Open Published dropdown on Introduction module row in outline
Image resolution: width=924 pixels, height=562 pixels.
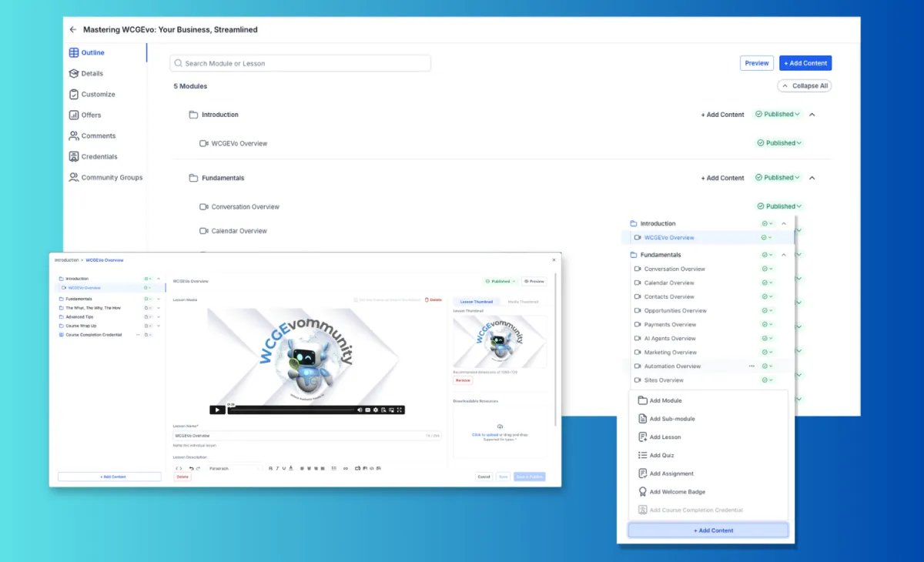[778, 114]
